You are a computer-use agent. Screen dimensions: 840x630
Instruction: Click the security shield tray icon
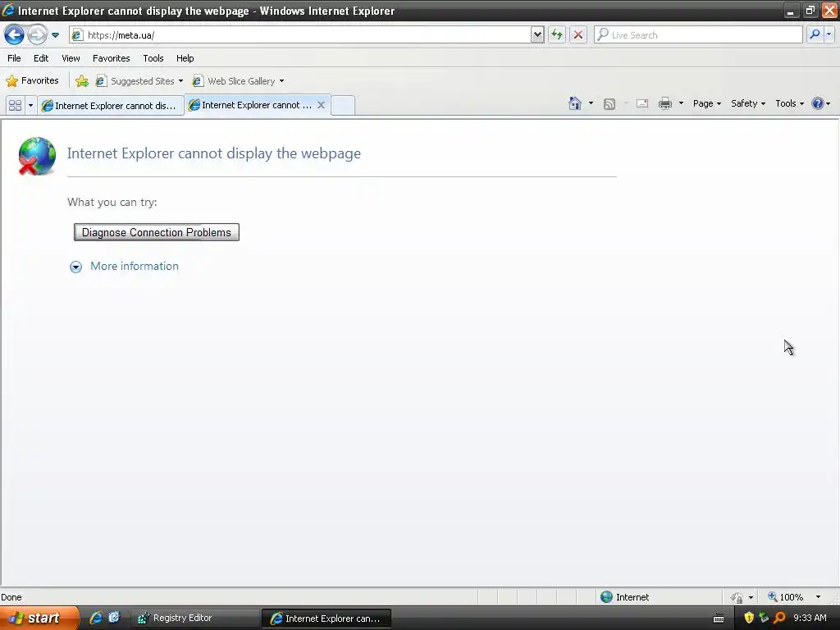pyautogui.click(x=749, y=618)
